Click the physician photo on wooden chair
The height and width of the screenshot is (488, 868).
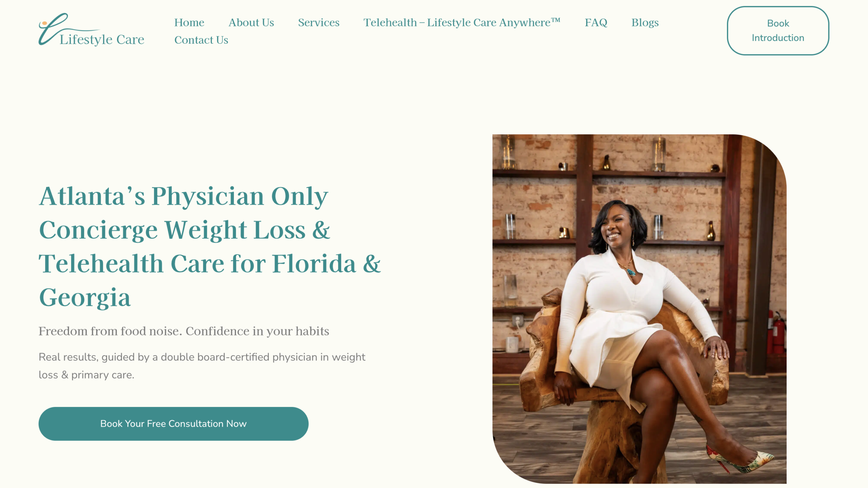point(639,309)
